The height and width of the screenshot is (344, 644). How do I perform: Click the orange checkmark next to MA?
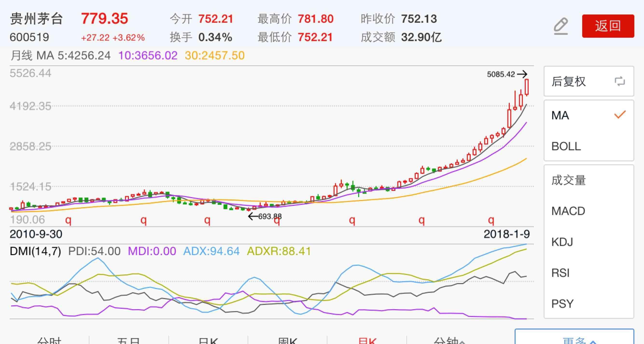point(620,115)
